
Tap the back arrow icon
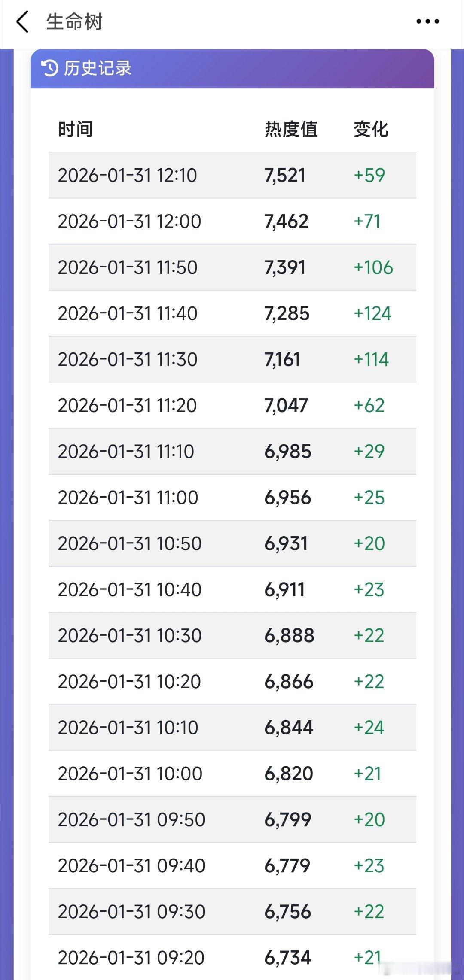[22, 22]
